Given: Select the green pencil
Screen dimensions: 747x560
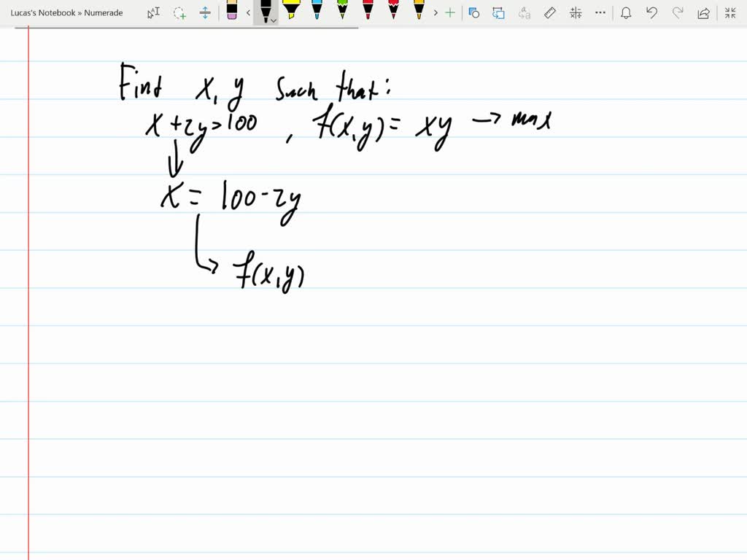Looking at the screenshot, I should (x=343, y=12).
